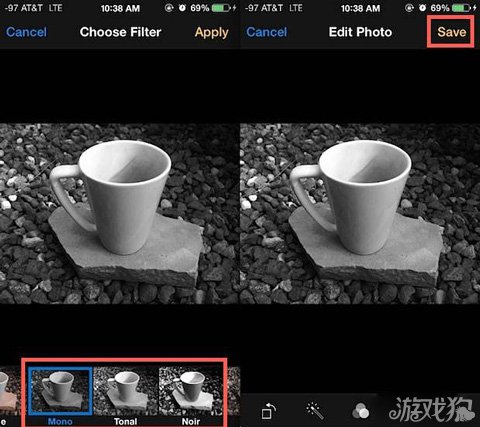Screen dimensions: 480x427
Task: Select partially visible filter right of Noir
Action: point(233,392)
